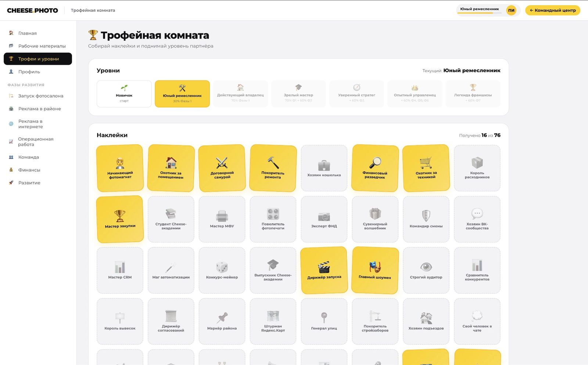Image resolution: width=588 pixels, height=365 pixels.
Task: Click the Король вывесок sticker
Action: pos(120,322)
